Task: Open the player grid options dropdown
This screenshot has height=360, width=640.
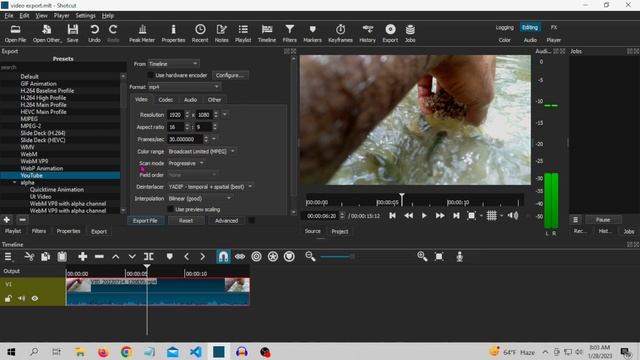Action: [502, 216]
